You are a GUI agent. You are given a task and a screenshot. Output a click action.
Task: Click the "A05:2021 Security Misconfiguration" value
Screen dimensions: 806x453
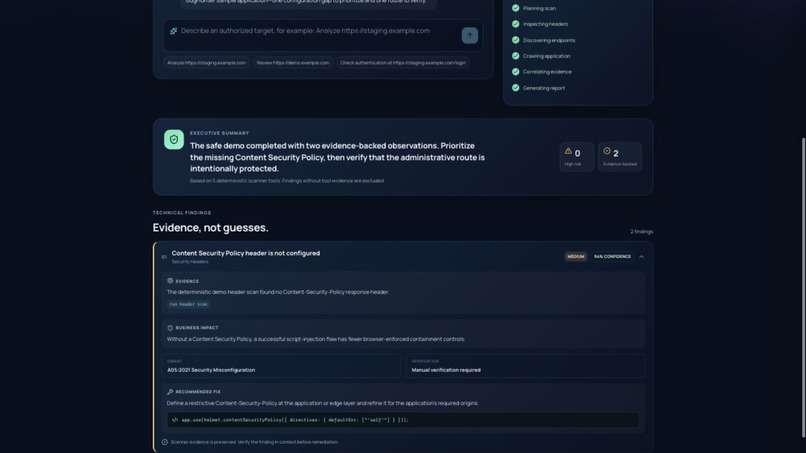point(211,370)
